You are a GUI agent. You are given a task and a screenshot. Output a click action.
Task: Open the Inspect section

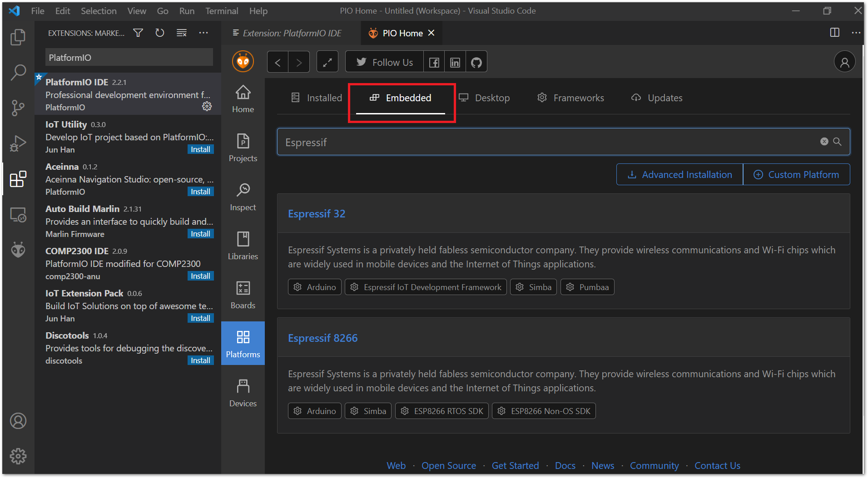click(x=243, y=197)
